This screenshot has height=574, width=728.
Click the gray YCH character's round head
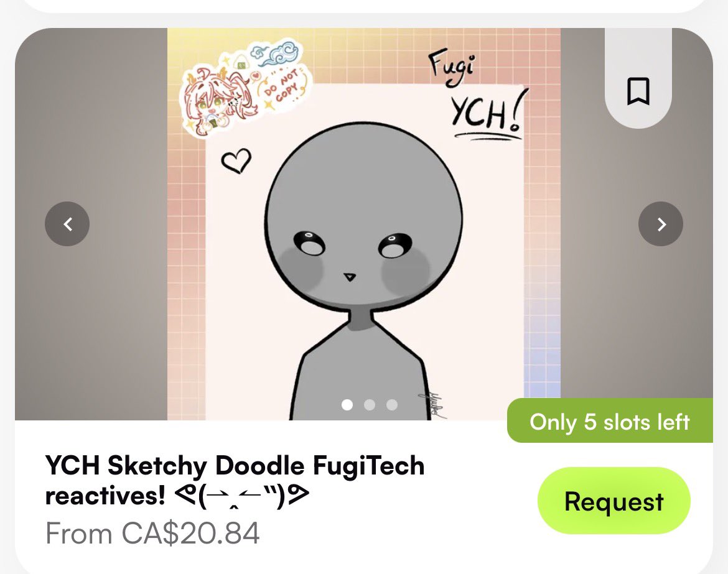(x=366, y=187)
